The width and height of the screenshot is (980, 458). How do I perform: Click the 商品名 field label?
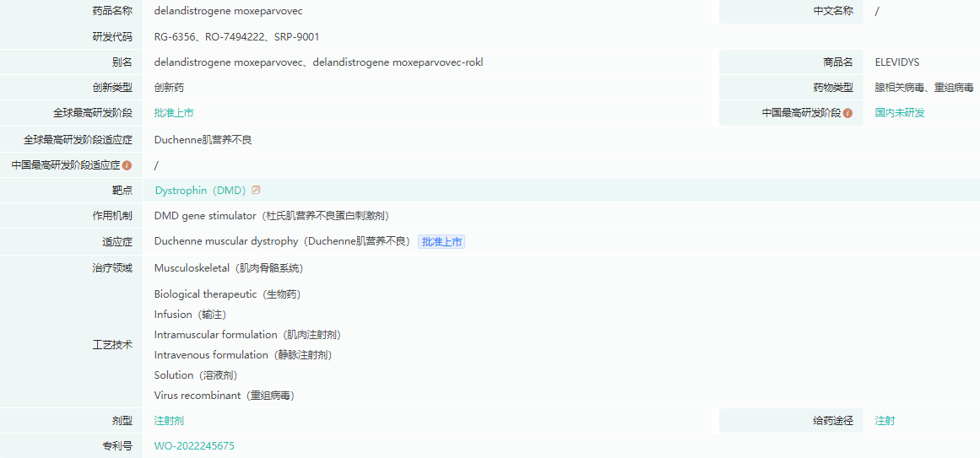pos(838,62)
